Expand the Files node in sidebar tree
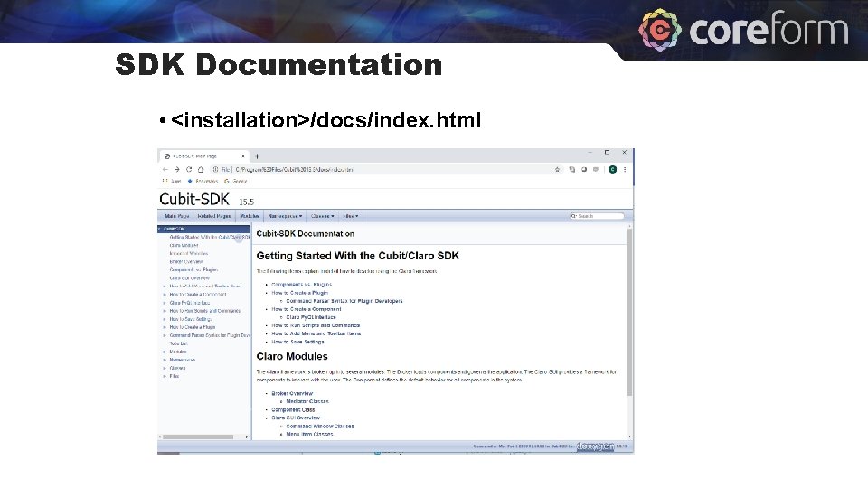The width and height of the screenshot is (868, 488). point(165,376)
